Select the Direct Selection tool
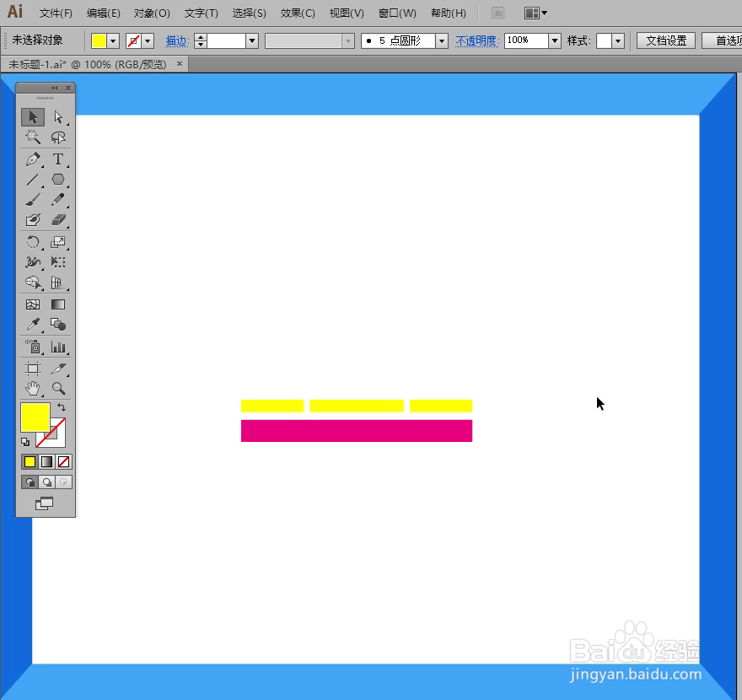The image size is (742, 700). point(58,117)
